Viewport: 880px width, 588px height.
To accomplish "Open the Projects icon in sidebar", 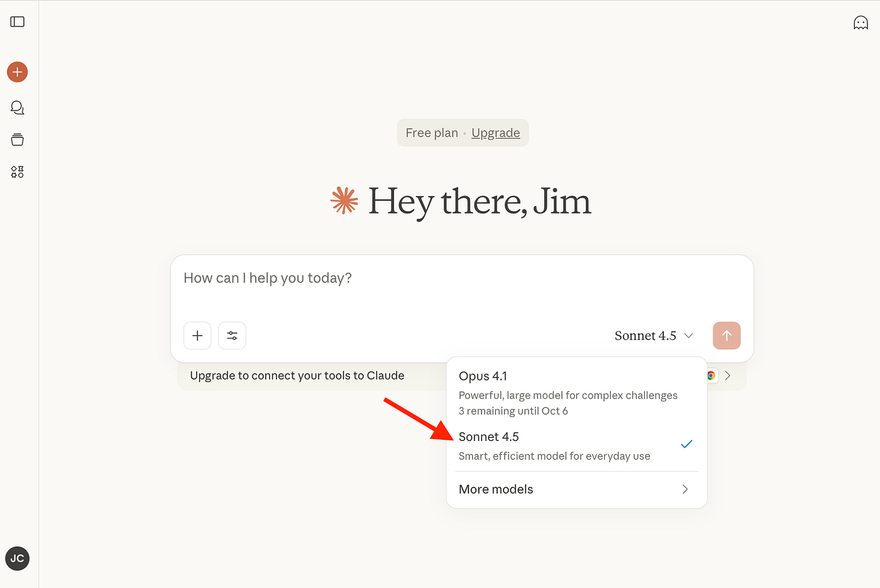I will tap(18, 139).
